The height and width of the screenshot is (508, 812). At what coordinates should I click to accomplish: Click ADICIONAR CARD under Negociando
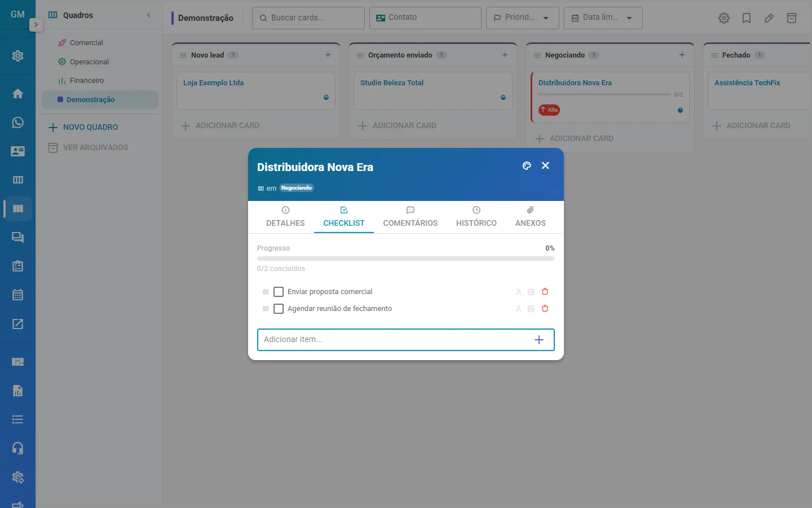pyautogui.click(x=574, y=138)
